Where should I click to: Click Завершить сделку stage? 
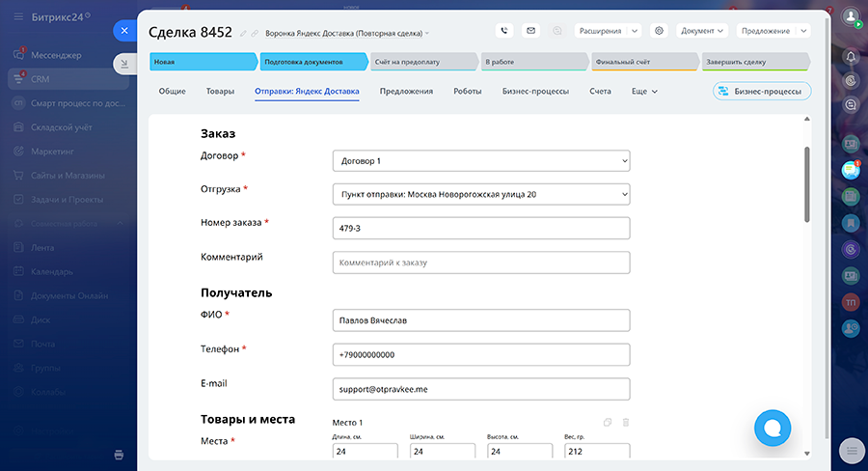pos(755,62)
